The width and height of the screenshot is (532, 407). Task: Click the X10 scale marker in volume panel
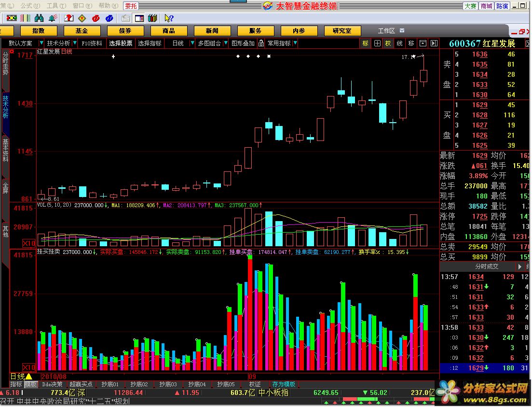pyautogui.click(x=29, y=243)
